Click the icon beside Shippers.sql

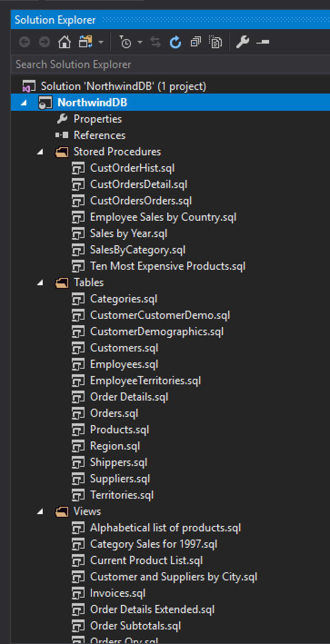click(x=78, y=462)
